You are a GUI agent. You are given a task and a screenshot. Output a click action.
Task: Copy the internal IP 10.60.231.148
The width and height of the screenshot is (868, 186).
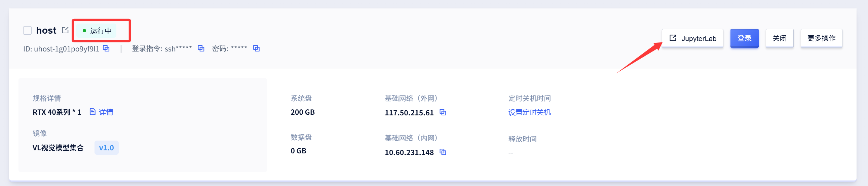click(443, 152)
